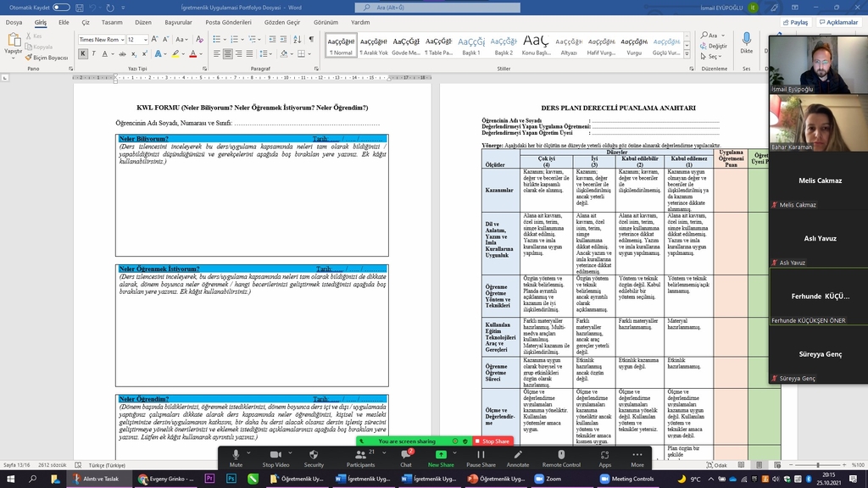Click the numbered list icon
Image resolution: width=868 pixels, height=488 pixels.
click(234, 39)
